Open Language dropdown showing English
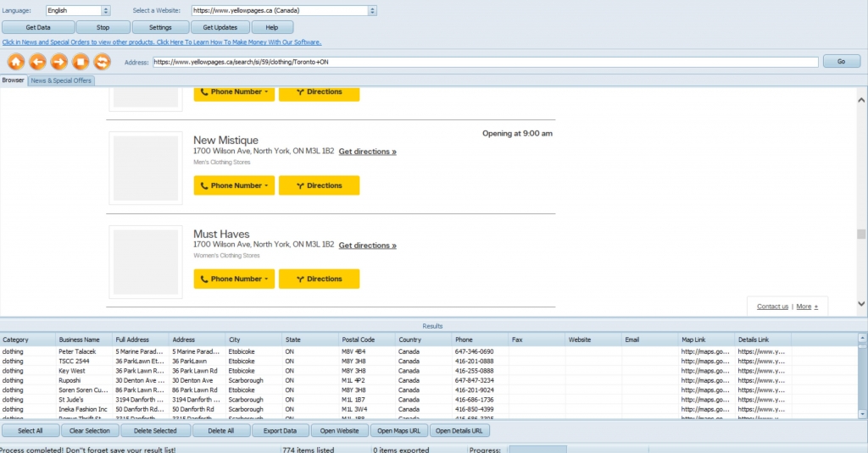 coord(78,10)
